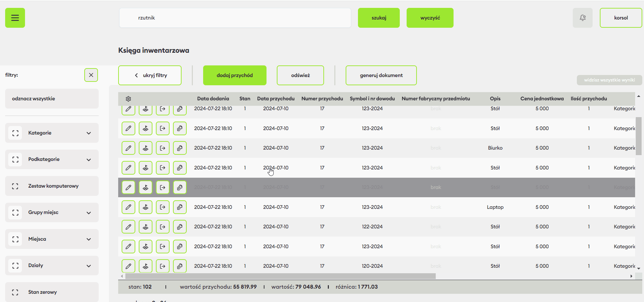The height and width of the screenshot is (302, 644).
Task: Expand the Działy filter dropdown arrow
Action: 89,266
